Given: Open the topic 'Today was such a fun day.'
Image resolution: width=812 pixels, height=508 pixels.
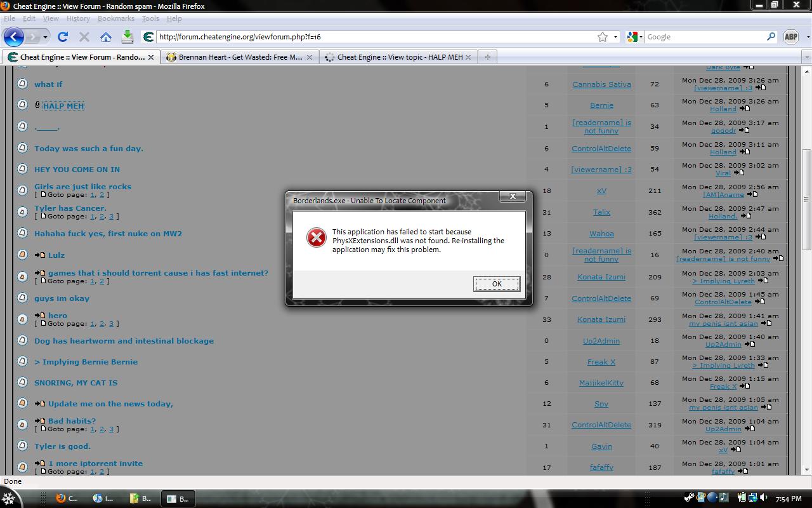Looking at the screenshot, I should point(89,149).
